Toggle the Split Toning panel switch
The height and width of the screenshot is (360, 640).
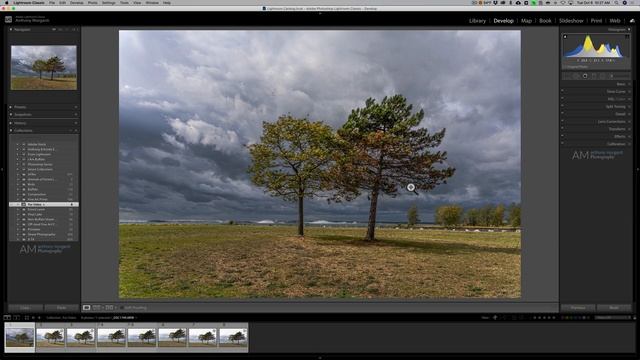click(562, 107)
